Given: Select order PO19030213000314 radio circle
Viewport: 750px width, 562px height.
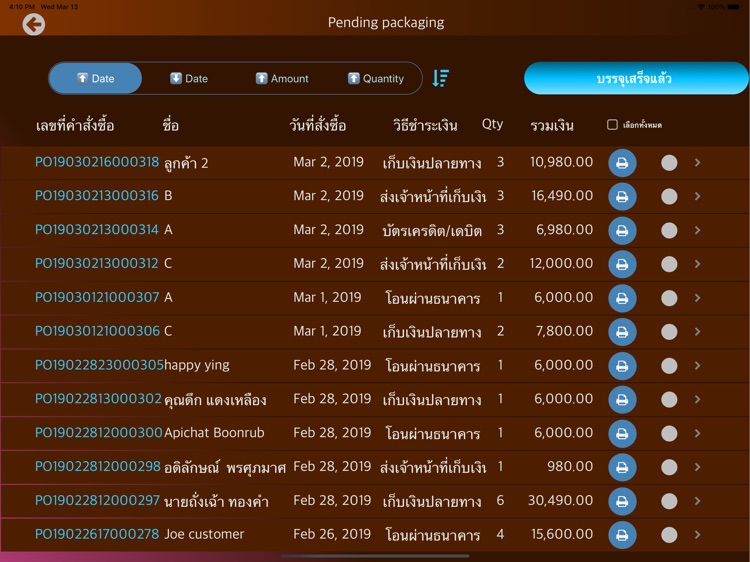Looking at the screenshot, I should point(669,230).
